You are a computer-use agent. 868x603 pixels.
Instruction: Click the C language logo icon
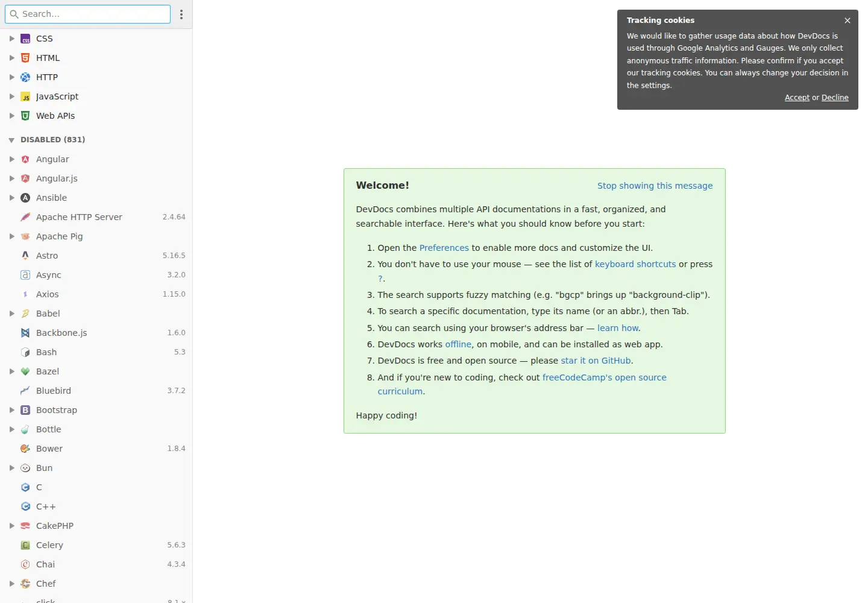pos(25,487)
